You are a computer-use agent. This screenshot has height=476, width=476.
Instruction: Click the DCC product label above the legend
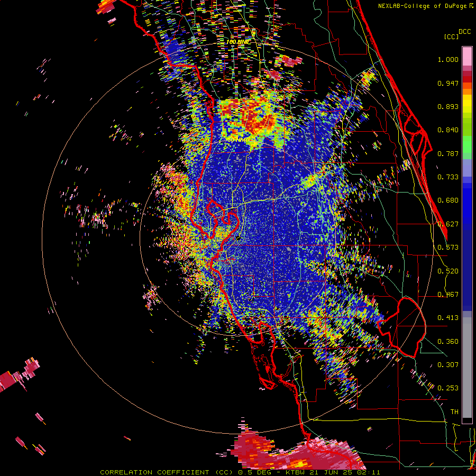pos(464,32)
